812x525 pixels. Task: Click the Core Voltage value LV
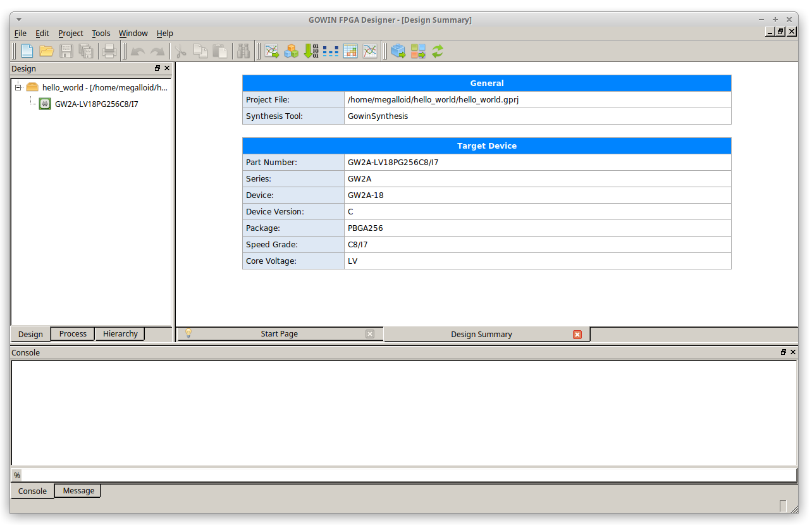click(538, 261)
